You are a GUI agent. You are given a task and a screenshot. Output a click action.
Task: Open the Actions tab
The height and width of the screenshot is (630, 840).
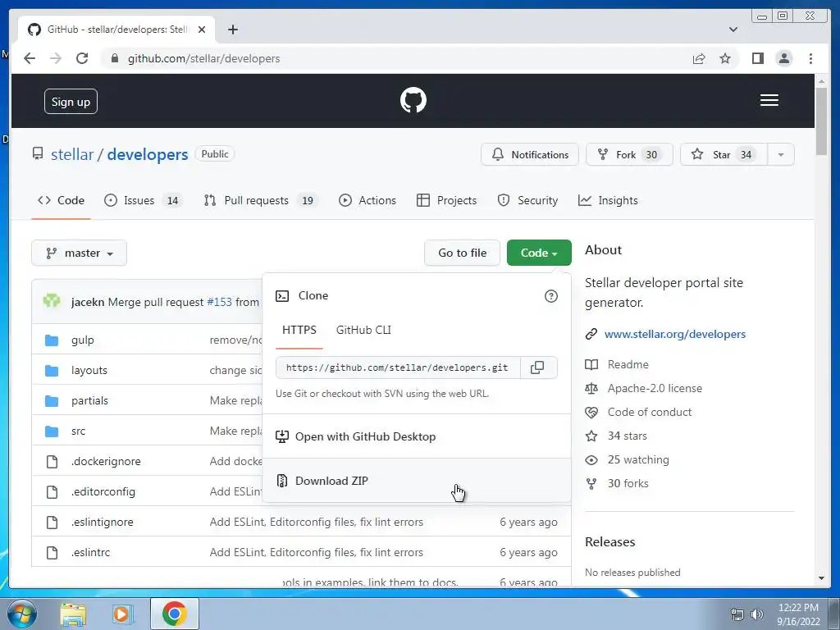click(x=367, y=200)
